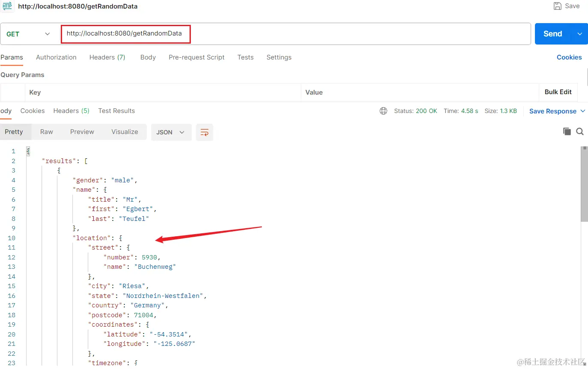This screenshot has height=369, width=588.
Task: Copy response with the copy icon
Action: coord(567,132)
